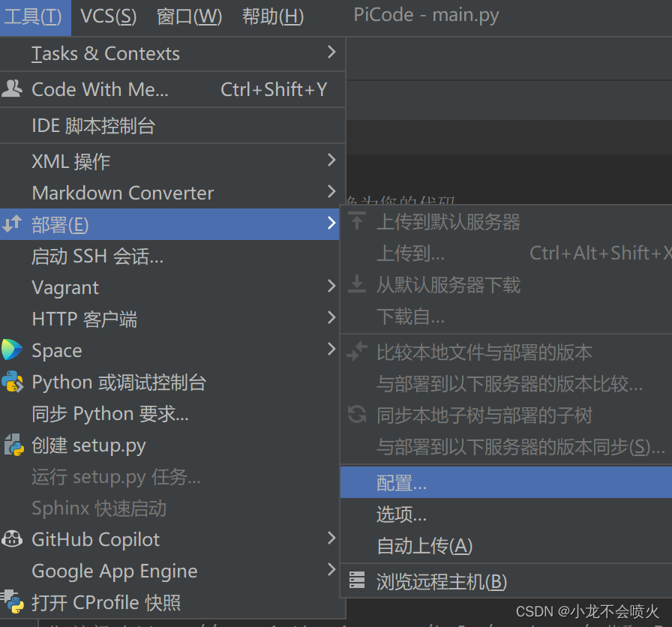Screen dimensions: 672x627
Task: Choose 打开 CProfile 快照 entry
Action: (172, 602)
